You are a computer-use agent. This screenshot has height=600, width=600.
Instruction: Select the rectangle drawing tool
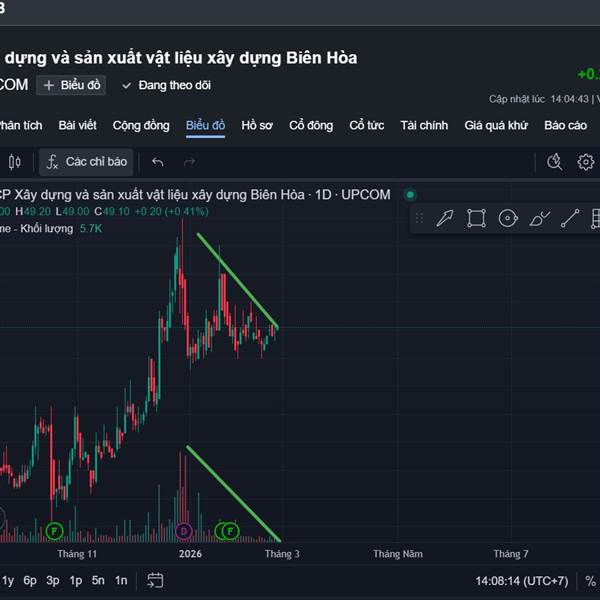tap(476, 218)
